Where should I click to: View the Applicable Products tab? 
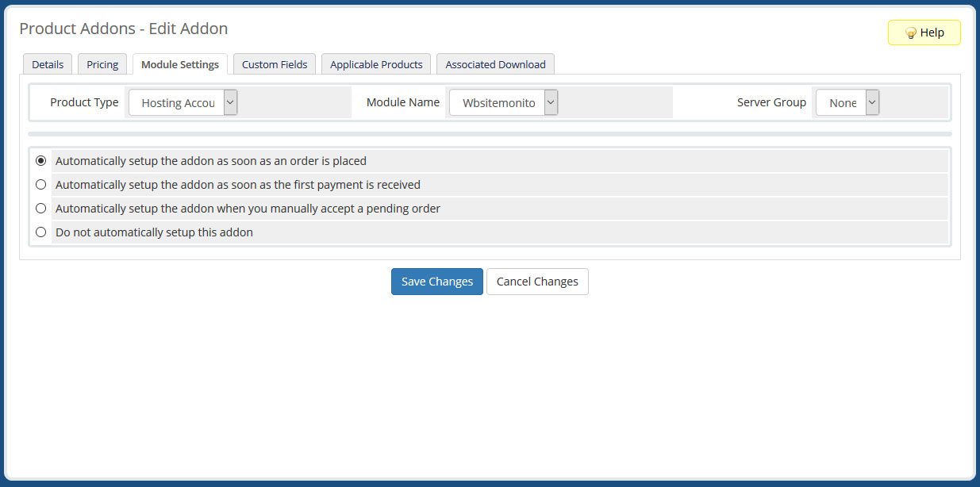pyautogui.click(x=375, y=63)
